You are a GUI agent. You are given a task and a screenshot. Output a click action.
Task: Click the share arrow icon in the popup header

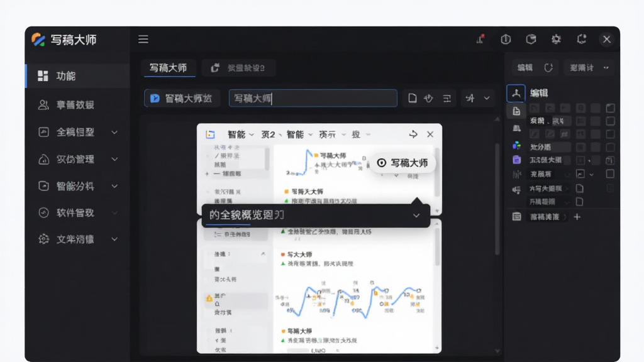tap(413, 134)
